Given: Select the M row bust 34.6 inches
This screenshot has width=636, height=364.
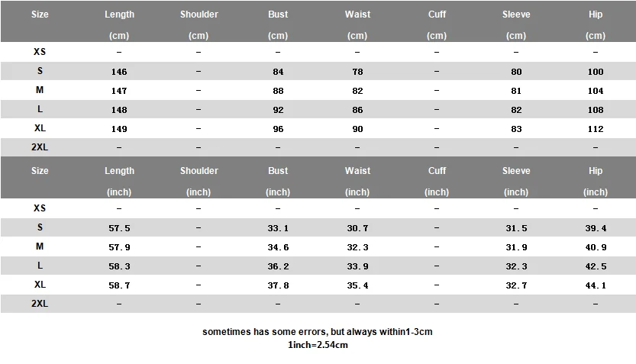Looking at the screenshot, I should (x=278, y=247).
